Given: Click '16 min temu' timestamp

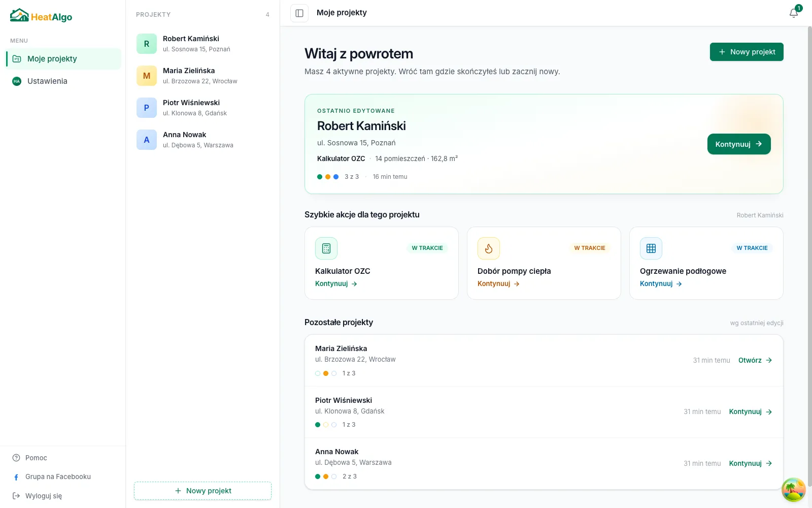Looking at the screenshot, I should [390, 177].
